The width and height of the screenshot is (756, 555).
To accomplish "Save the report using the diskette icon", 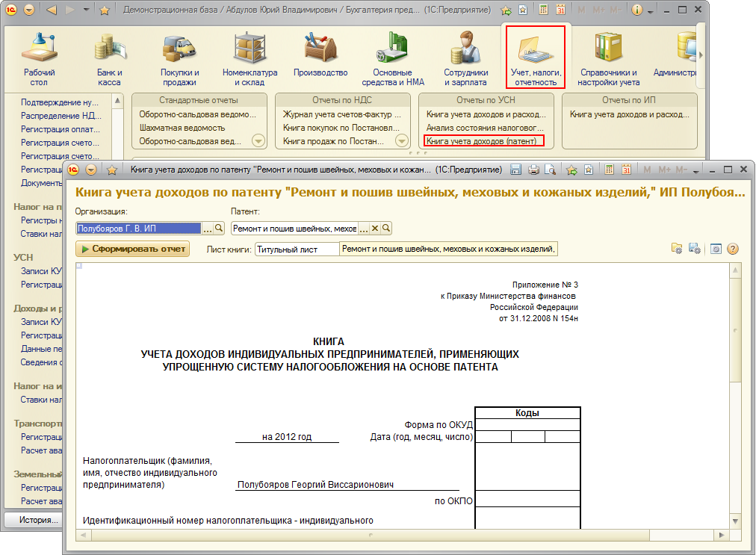I will click(x=516, y=170).
